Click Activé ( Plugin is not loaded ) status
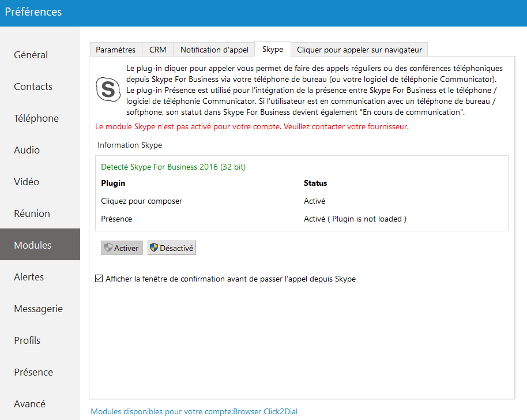 click(x=355, y=219)
